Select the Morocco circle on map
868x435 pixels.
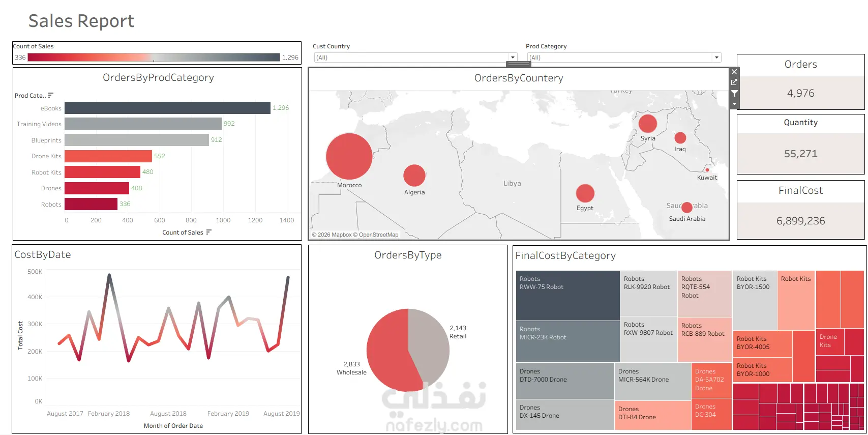[x=349, y=156]
